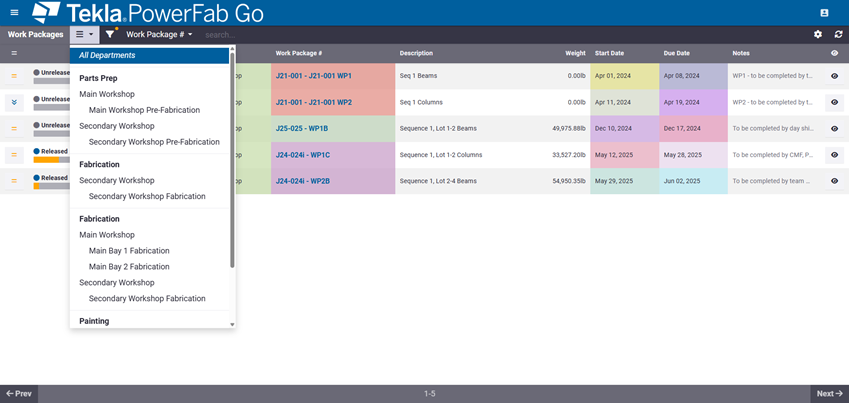Select Main Bay 2 Fabrication
The image size is (849, 403).
(x=129, y=266)
